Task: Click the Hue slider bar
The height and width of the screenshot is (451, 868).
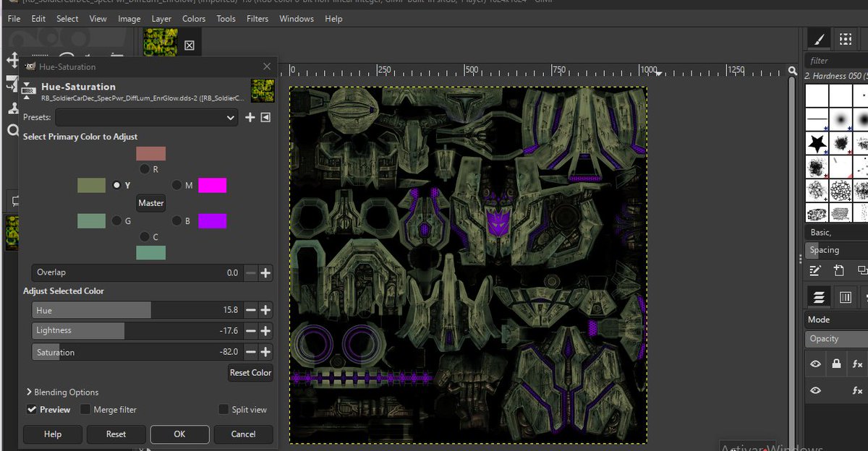Action: point(136,310)
